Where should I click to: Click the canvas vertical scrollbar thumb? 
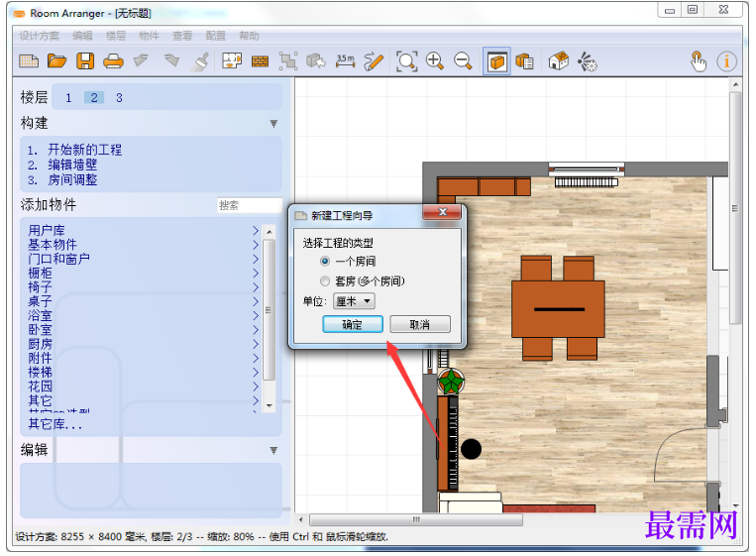[735, 208]
